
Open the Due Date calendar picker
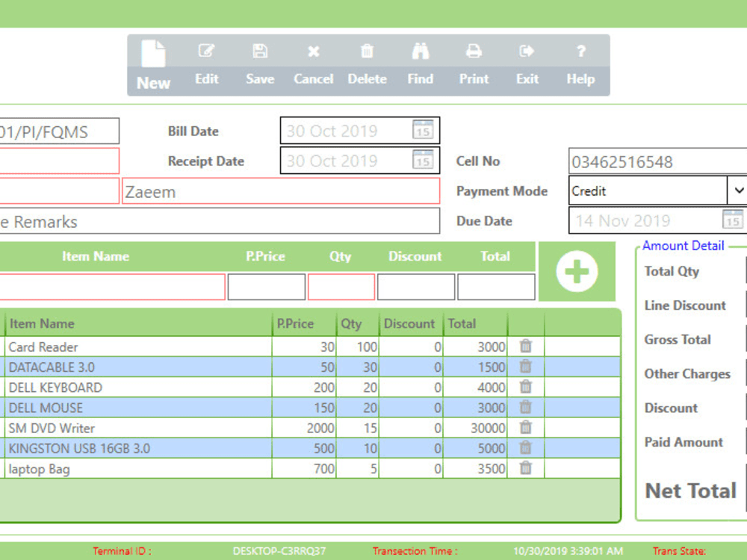[x=732, y=220]
